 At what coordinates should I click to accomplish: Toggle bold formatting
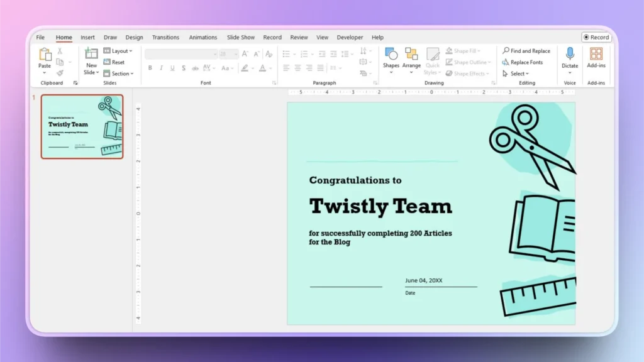pos(150,67)
